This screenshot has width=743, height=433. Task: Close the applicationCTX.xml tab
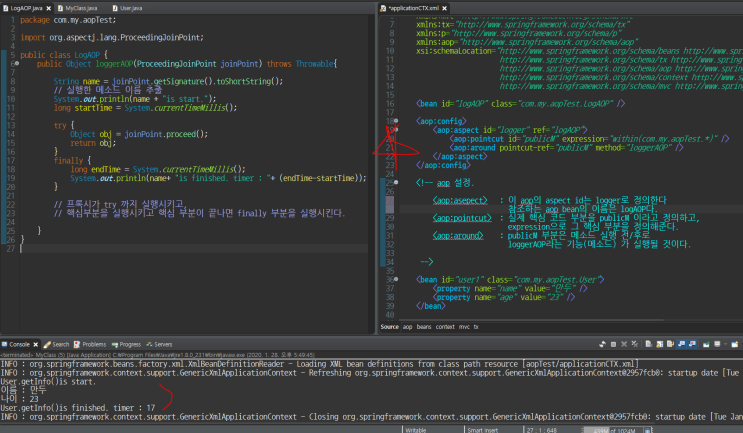[444, 8]
